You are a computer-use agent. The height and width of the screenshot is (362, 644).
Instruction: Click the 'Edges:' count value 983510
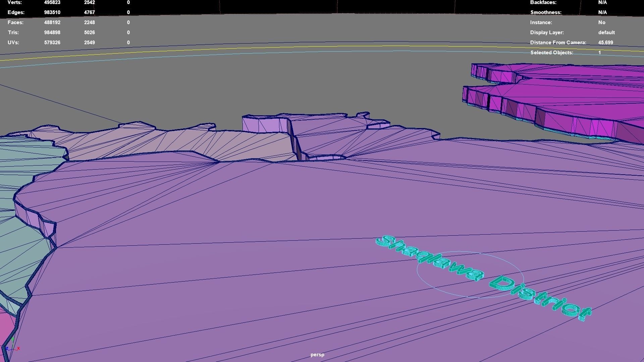(52, 12)
